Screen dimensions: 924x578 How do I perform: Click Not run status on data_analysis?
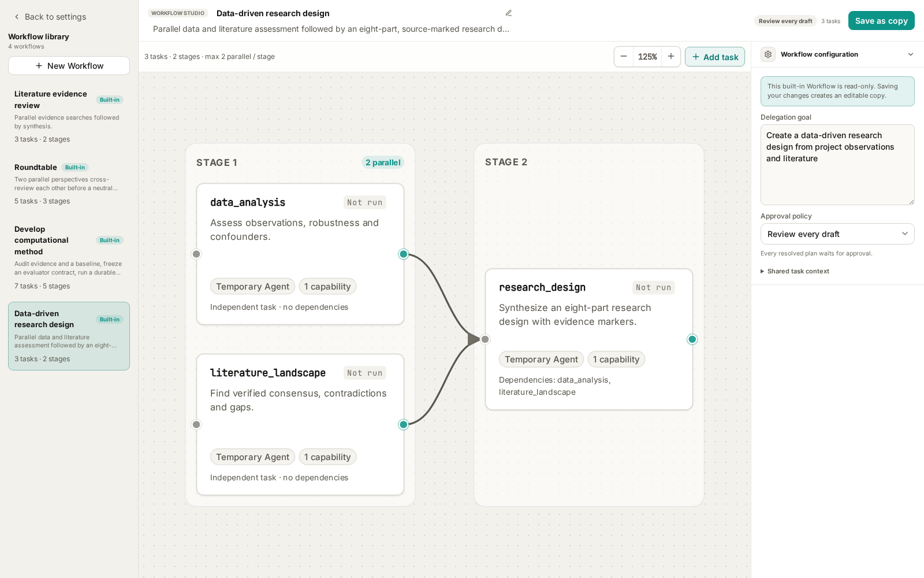365,202
